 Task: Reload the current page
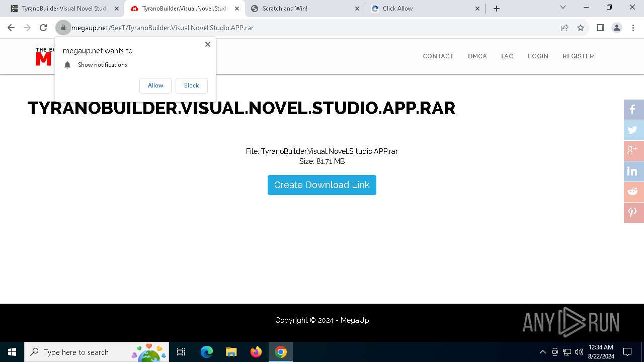(x=43, y=28)
